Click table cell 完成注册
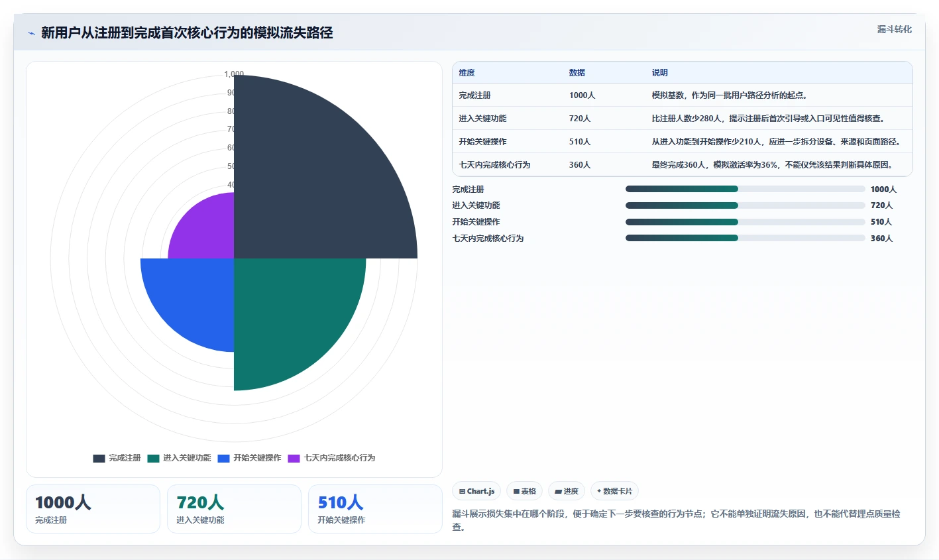Viewport: 939px width, 560px height. pos(474,95)
